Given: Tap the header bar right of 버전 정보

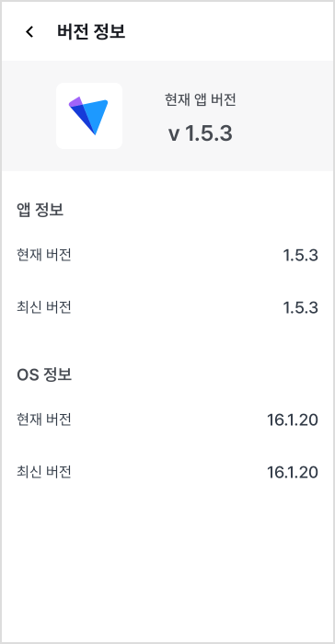Looking at the screenshot, I should (230, 31).
